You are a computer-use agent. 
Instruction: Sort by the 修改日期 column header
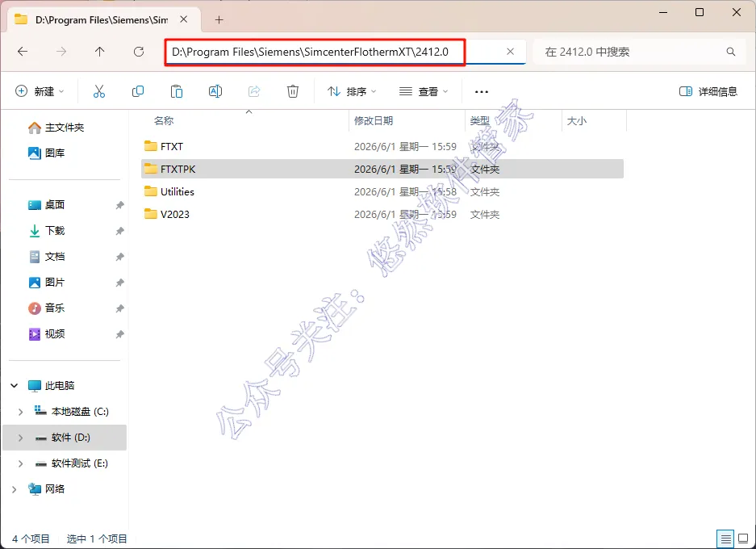[374, 120]
